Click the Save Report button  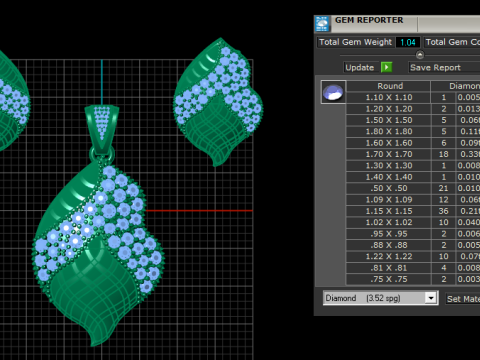pos(444,68)
